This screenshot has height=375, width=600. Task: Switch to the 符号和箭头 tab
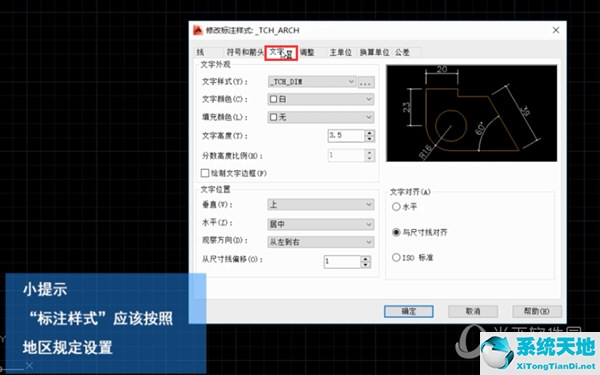coord(245,52)
